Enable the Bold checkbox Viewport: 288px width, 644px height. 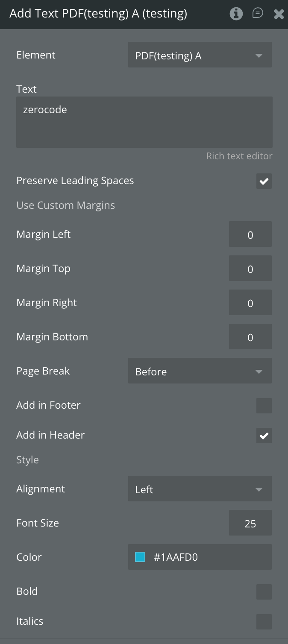click(x=264, y=592)
